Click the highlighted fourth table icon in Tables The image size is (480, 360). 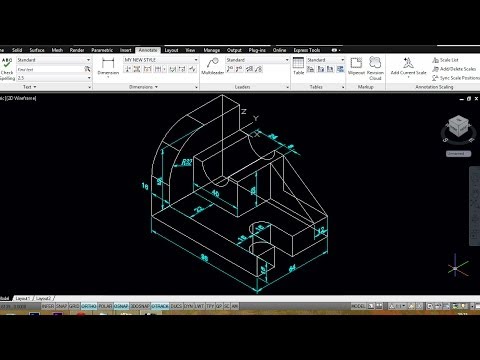[340, 69]
